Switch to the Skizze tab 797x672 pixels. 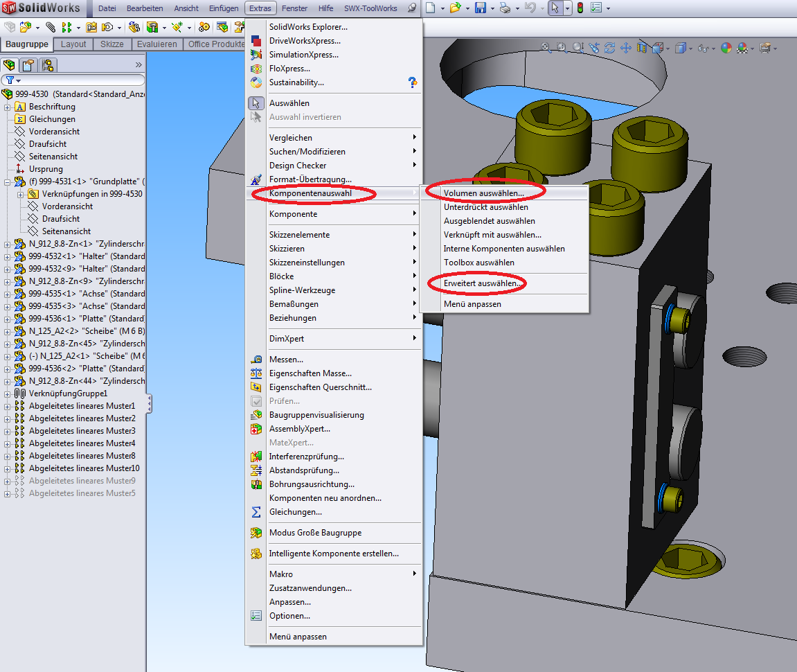tap(111, 44)
